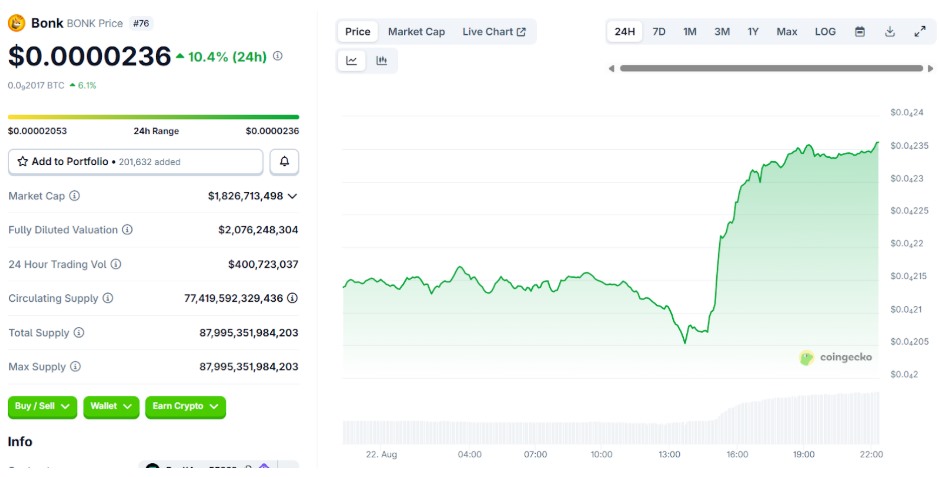Click the 77,419,592,329,436 supply value

[233, 298]
